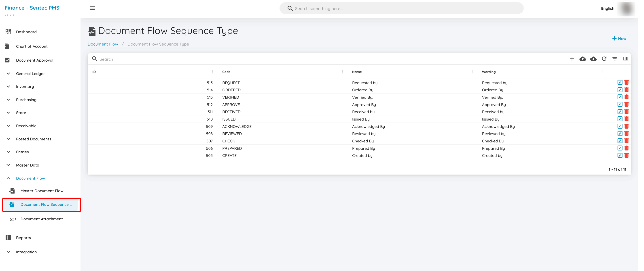Delete the REQUEST row
Viewport: 644px width, 271px height.
(626, 83)
